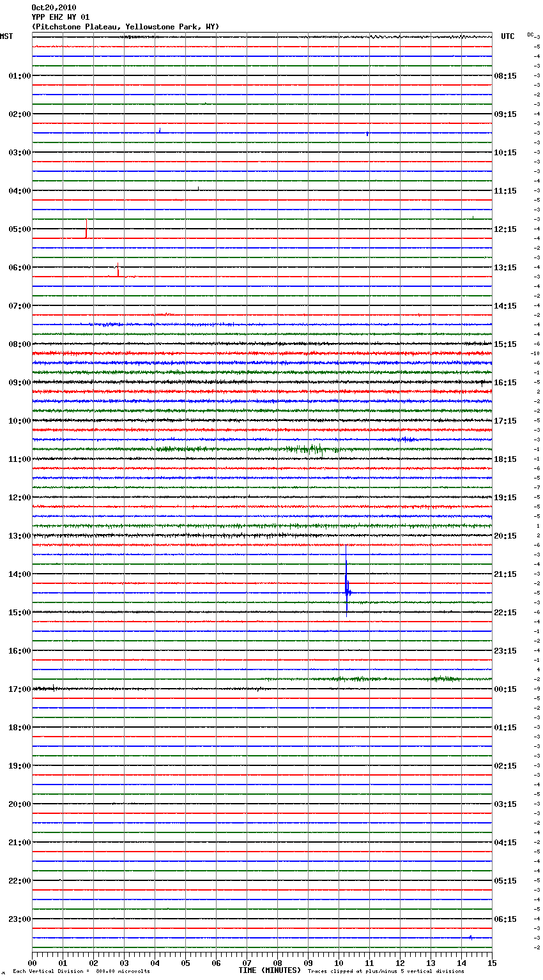
Task: Click the "02:15" UTC time label
Action: tap(505, 766)
